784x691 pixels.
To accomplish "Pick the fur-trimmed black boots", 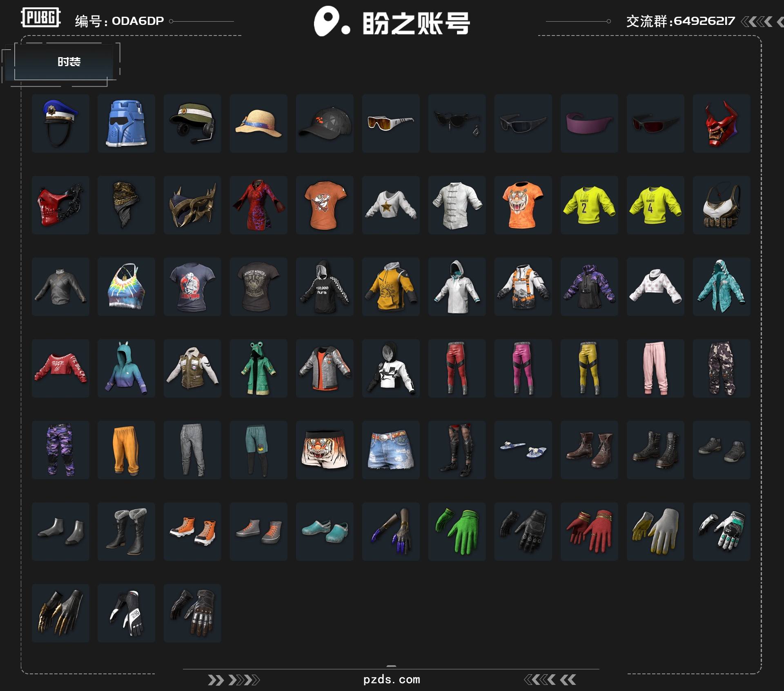I will tap(126, 531).
